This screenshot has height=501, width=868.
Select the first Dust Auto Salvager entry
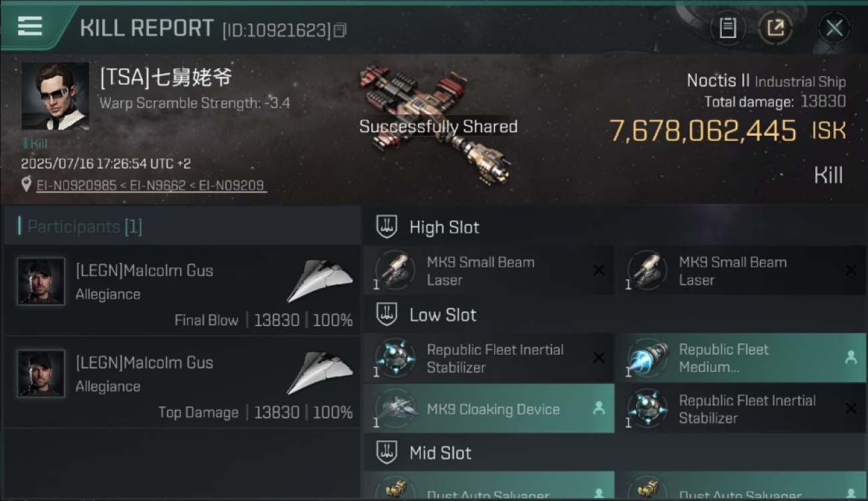tap(489, 486)
